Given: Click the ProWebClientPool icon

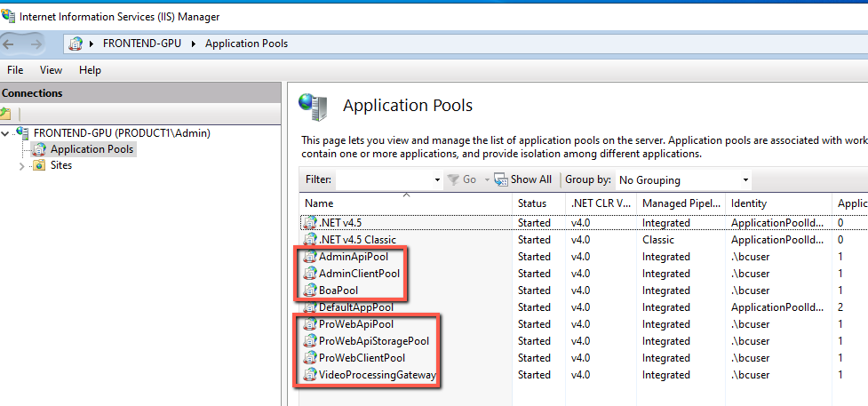Looking at the screenshot, I should [x=311, y=358].
